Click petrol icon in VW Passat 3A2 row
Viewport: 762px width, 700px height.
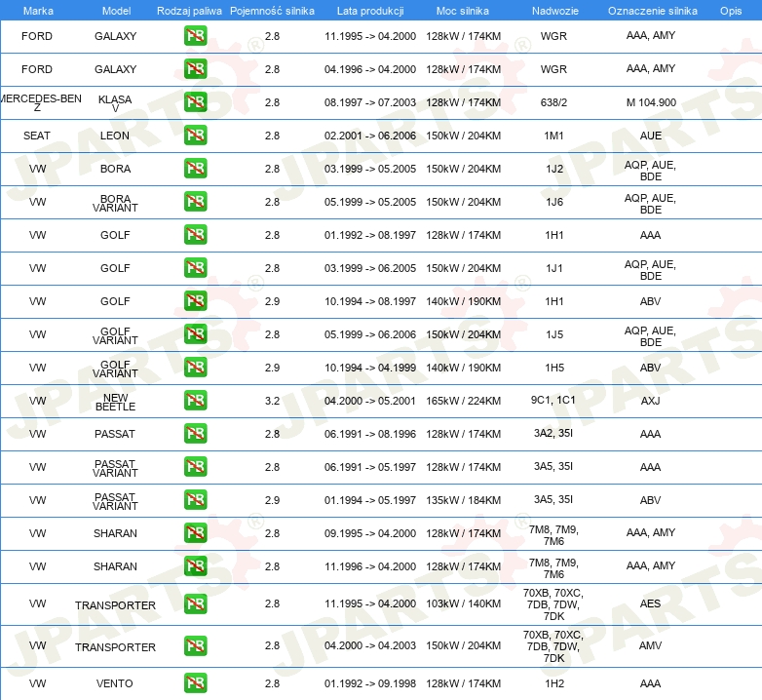tap(195, 433)
